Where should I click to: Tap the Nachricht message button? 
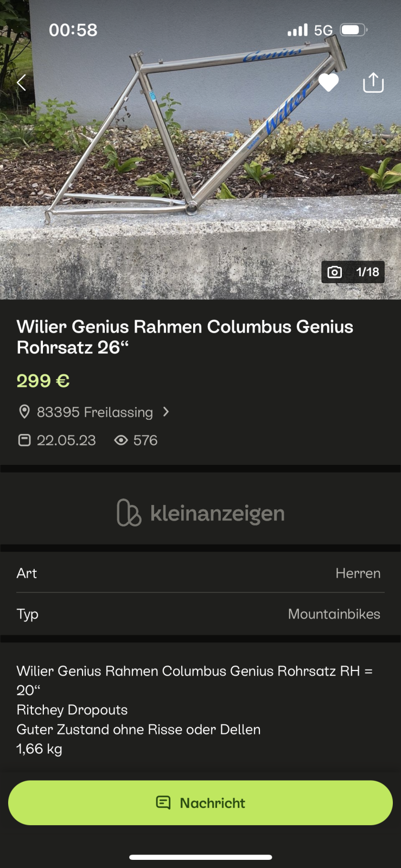click(x=200, y=803)
